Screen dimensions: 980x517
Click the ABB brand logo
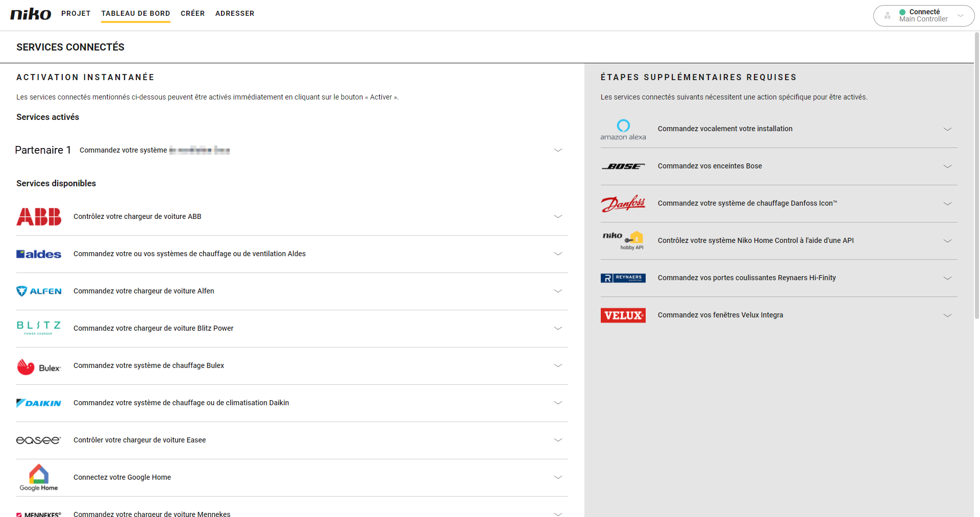coord(39,216)
